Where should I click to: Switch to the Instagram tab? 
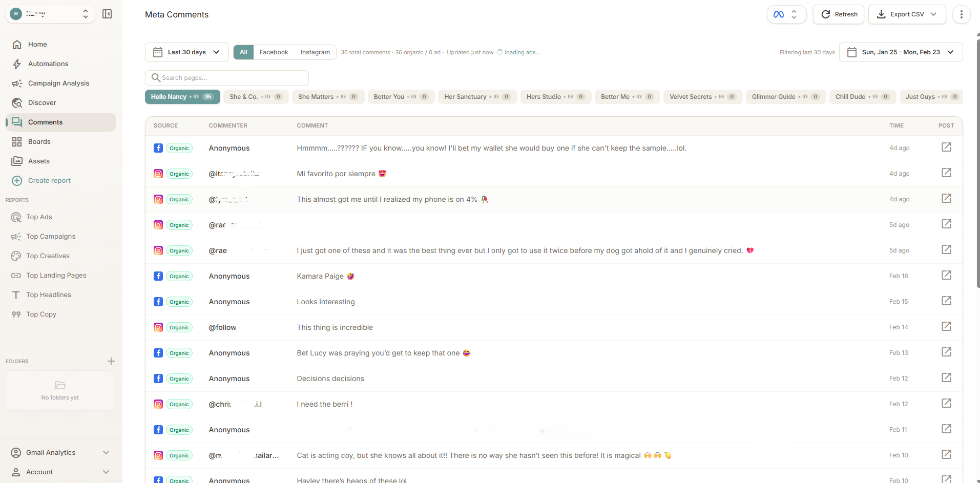point(315,52)
